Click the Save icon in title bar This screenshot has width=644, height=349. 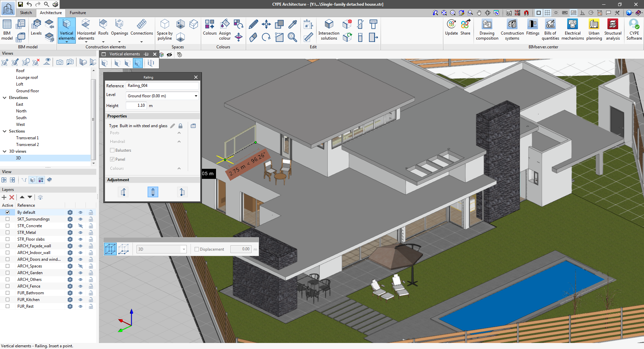20,4
